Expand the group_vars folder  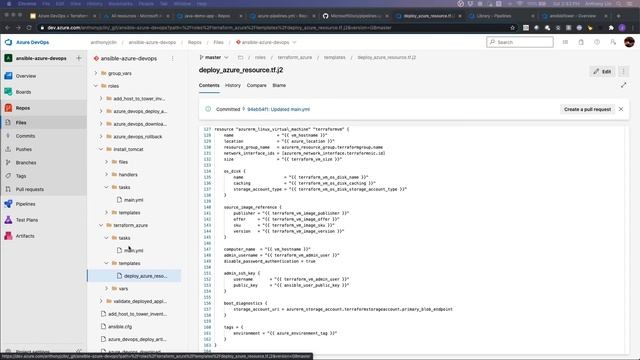96,73
